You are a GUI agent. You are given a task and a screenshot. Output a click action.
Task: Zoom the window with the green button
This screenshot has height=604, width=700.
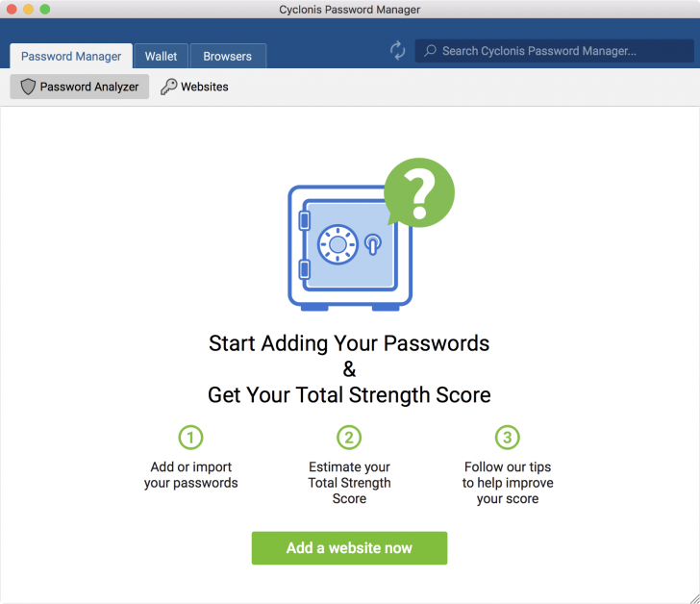click(x=45, y=9)
